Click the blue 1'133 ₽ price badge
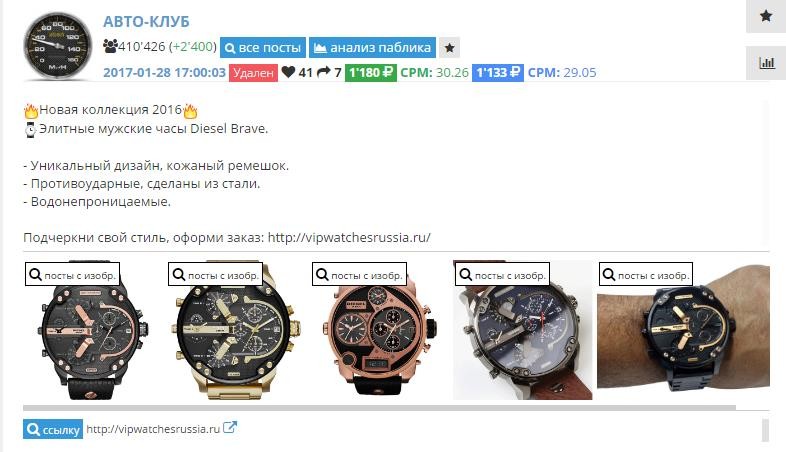 coord(498,73)
